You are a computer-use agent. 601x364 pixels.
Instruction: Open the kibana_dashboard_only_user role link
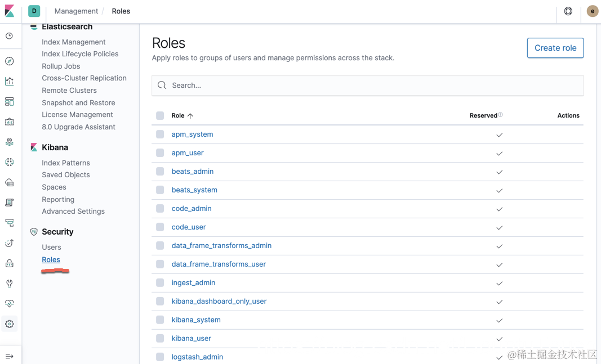(x=219, y=302)
